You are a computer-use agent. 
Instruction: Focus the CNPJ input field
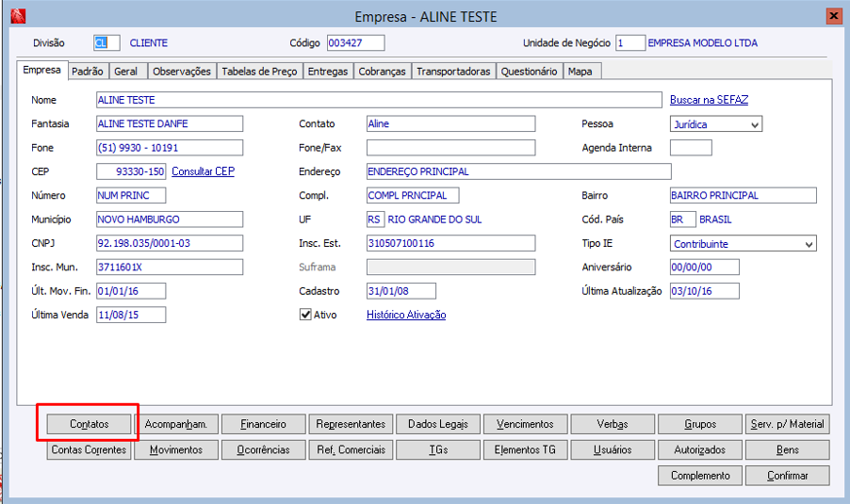tap(170, 243)
